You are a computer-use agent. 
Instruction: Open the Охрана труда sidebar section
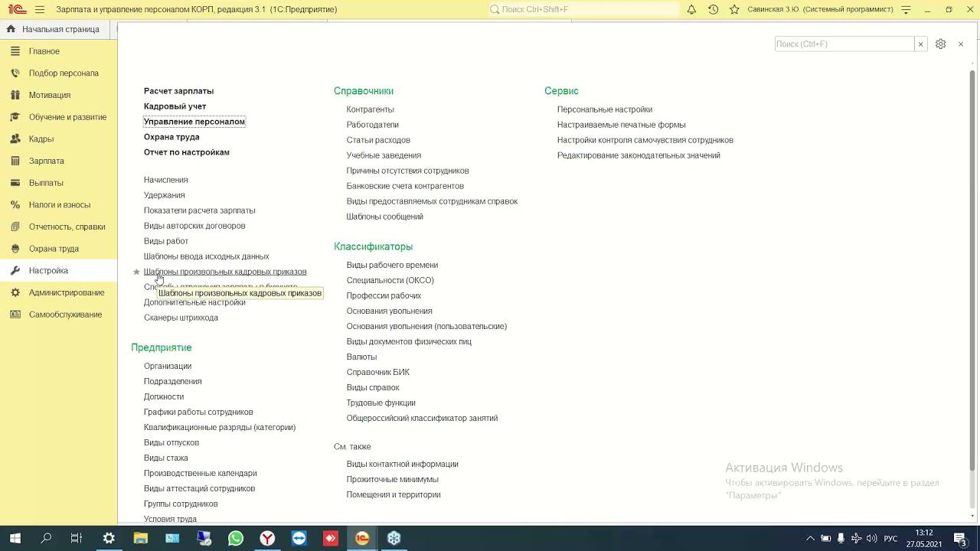(58, 249)
